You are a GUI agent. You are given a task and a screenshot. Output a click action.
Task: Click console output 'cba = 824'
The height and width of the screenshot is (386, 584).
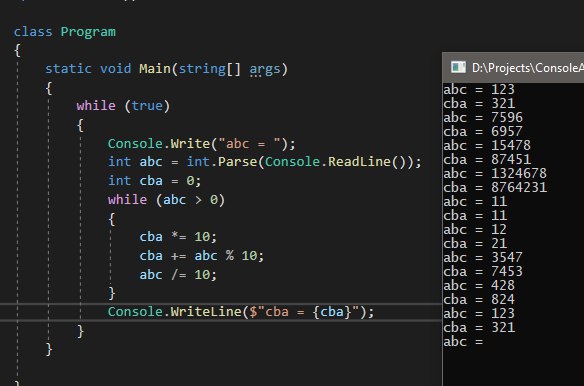pos(479,300)
